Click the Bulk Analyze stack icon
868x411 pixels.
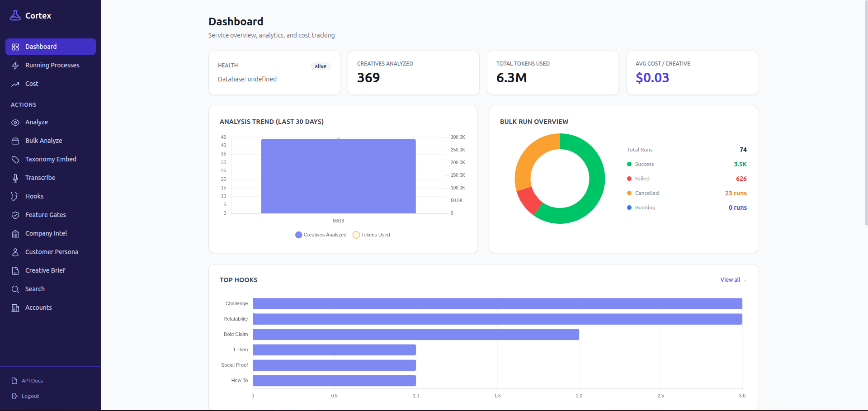point(15,141)
